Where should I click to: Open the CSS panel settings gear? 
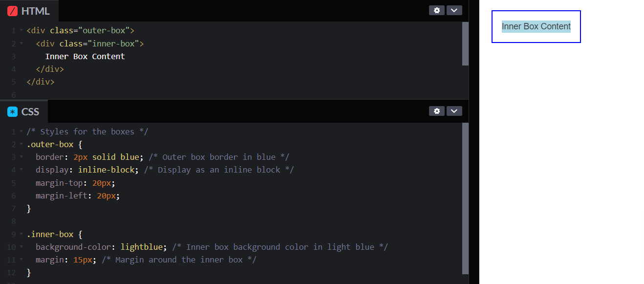pyautogui.click(x=436, y=111)
